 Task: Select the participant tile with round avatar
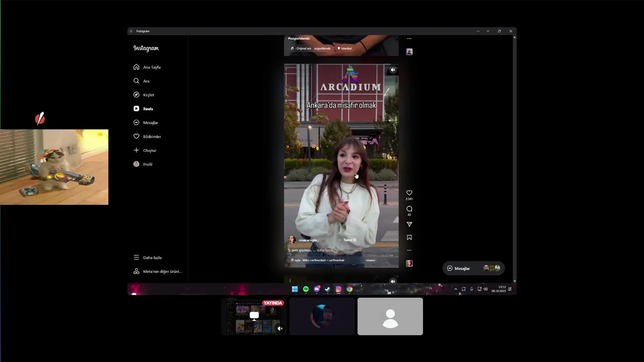322,316
